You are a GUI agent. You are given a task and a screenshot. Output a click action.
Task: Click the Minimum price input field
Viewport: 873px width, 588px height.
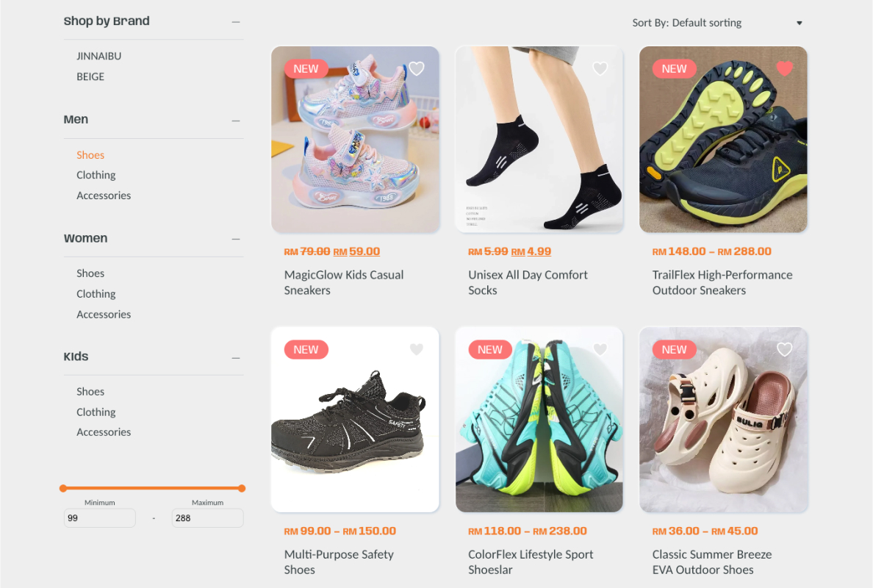[x=100, y=518]
